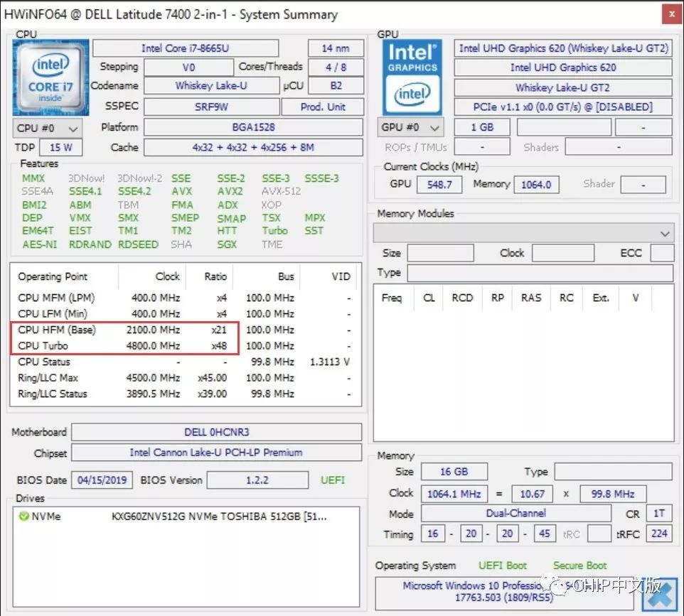Click the Windows logo in the OS section
The image size is (684, 616).
(659, 594)
